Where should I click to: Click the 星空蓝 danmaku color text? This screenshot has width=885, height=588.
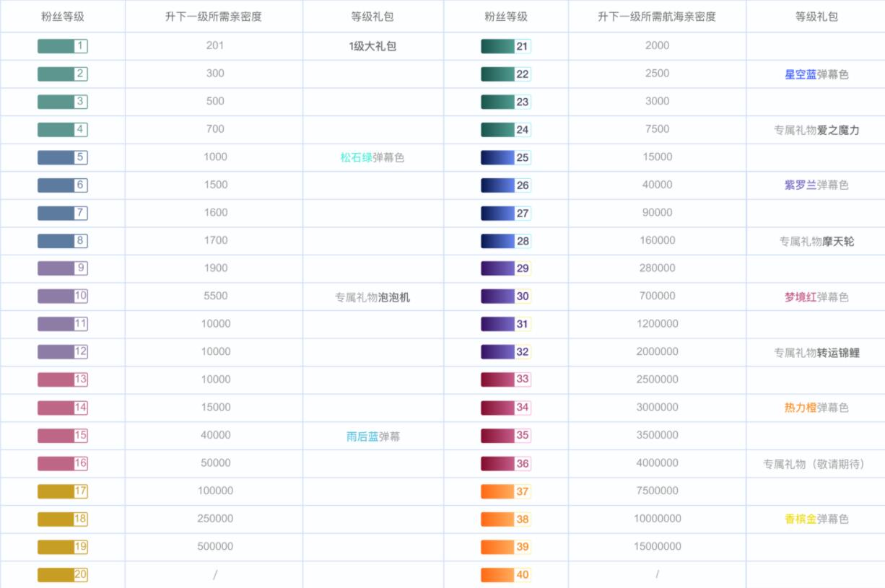coord(802,74)
